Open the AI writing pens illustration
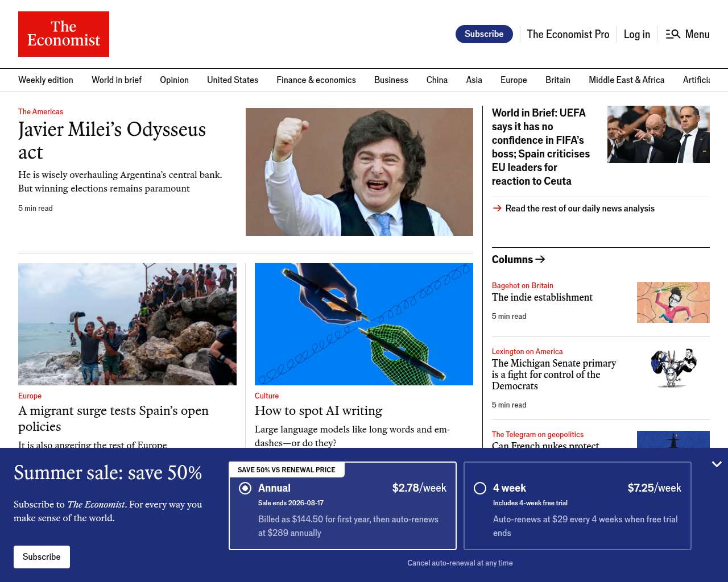The height and width of the screenshot is (582, 728). 364,324
